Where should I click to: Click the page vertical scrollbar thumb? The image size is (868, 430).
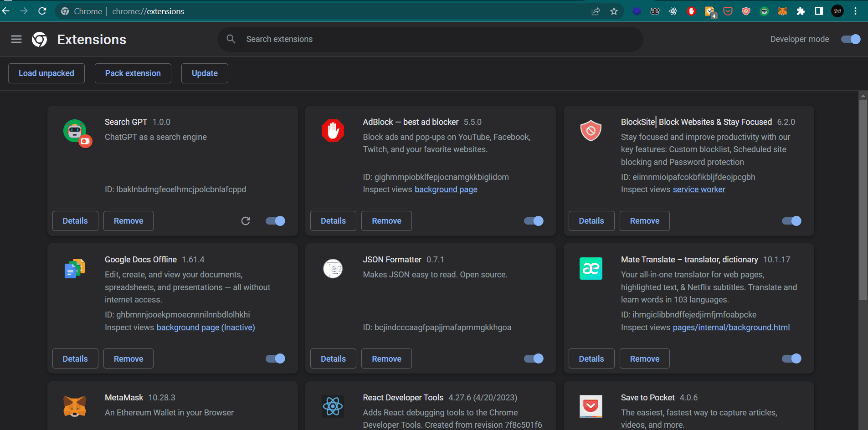pos(863,200)
